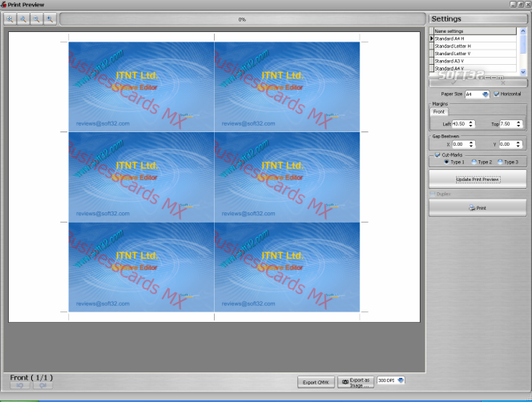The height and width of the screenshot is (402, 532).
Task: Click the settings list scrollbar thumb
Action: [523, 44]
